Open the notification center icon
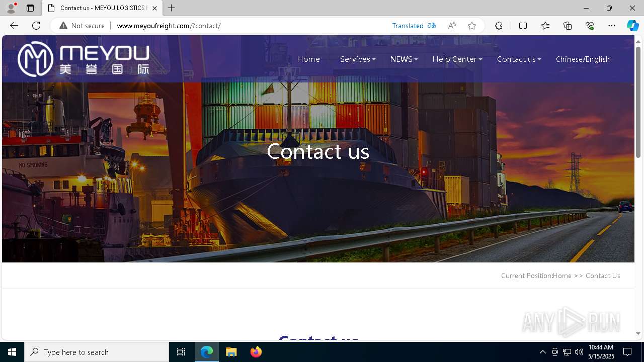 click(x=627, y=352)
